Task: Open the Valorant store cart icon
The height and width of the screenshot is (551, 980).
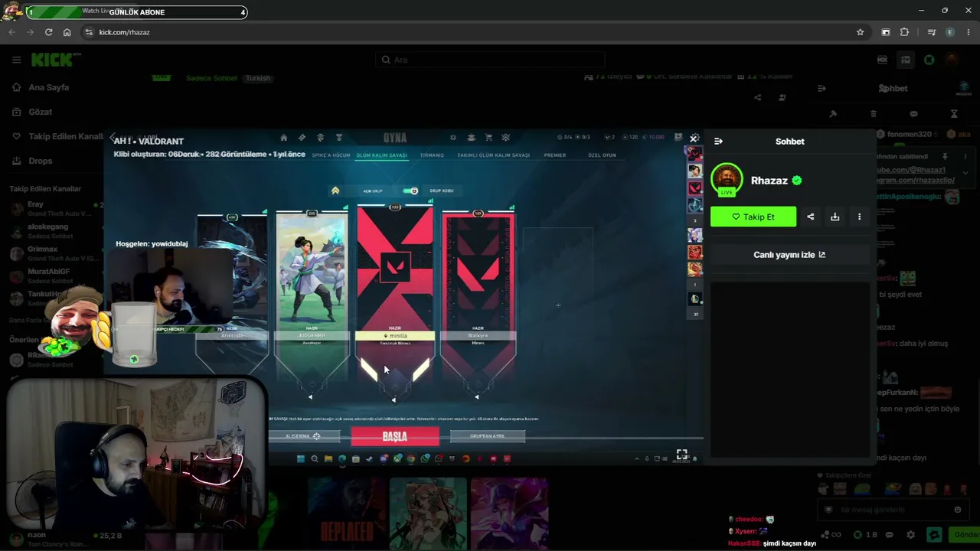Action: pyautogui.click(x=488, y=138)
